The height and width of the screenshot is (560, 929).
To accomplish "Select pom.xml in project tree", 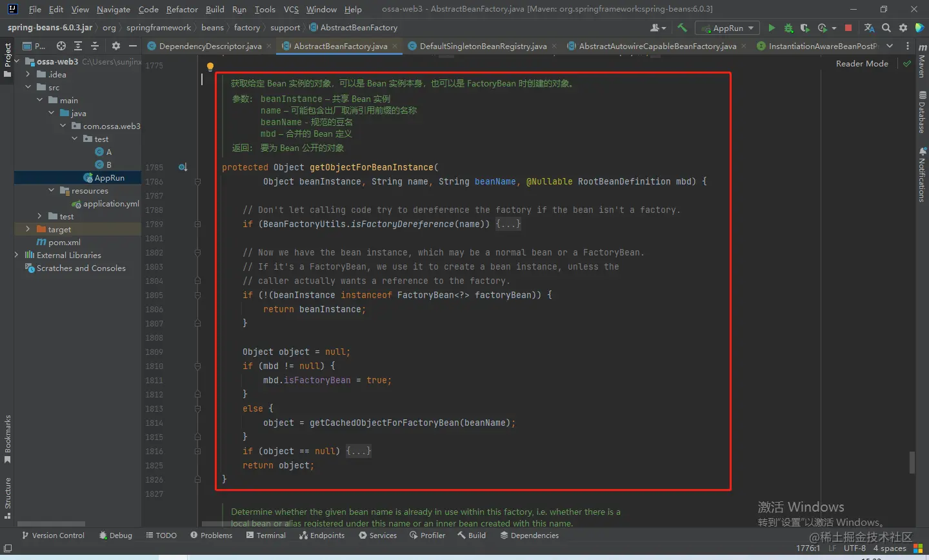I will click(x=58, y=242).
